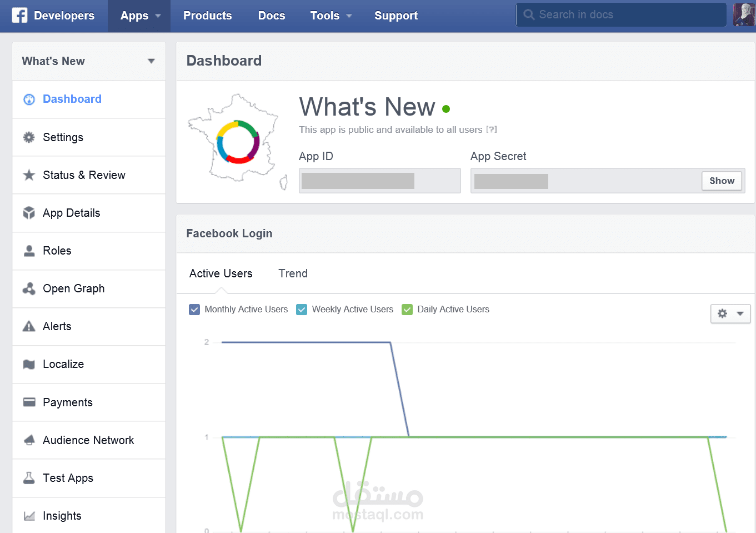Open Roles from the sidebar
The height and width of the screenshot is (533, 756).
[x=89, y=251]
